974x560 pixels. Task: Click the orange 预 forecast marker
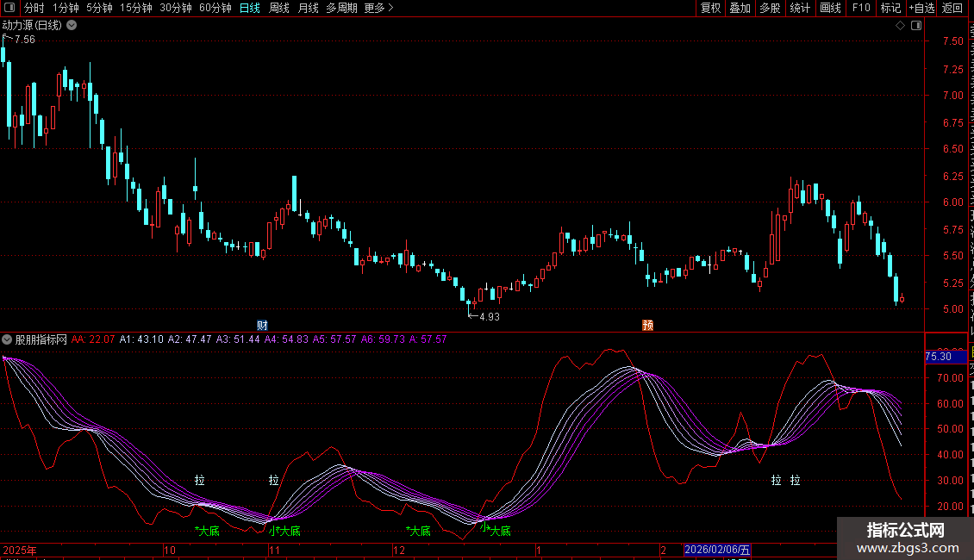[646, 325]
